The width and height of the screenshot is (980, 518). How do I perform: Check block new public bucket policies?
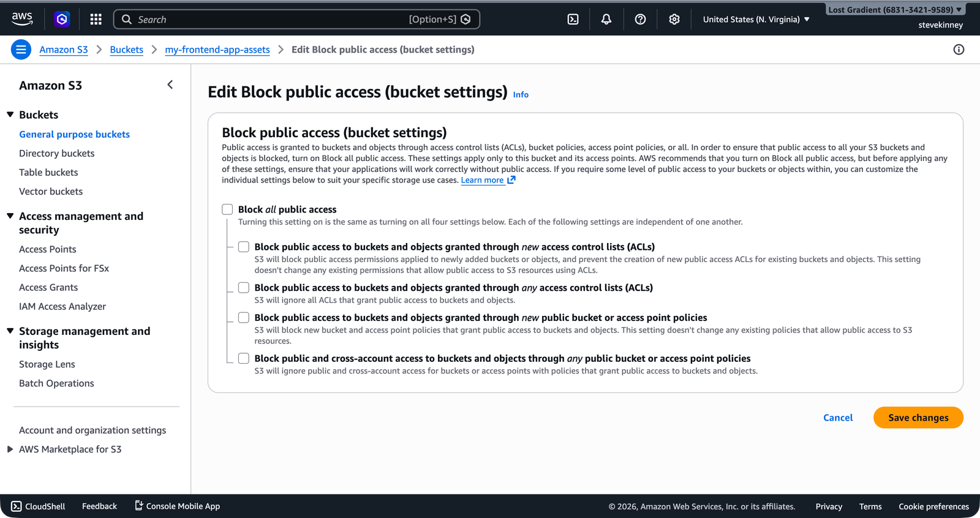coord(244,318)
